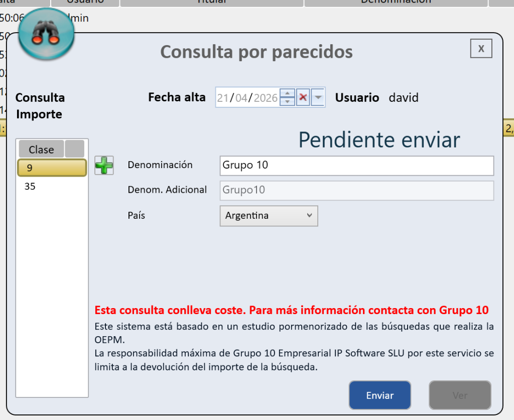This screenshot has width=514, height=420.
Task: Expand the País dropdown showing Argentina
Action: coord(269,216)
